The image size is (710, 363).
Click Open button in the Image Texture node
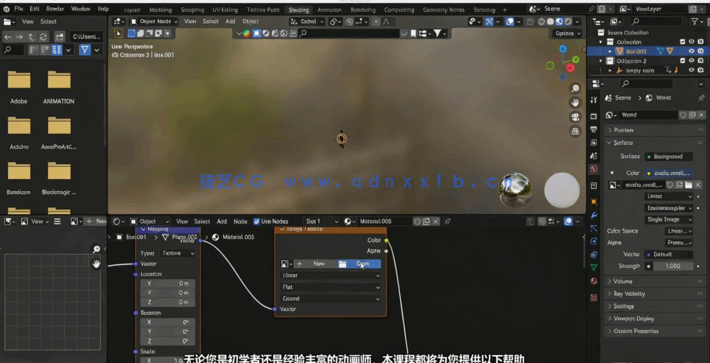[359, 264]
